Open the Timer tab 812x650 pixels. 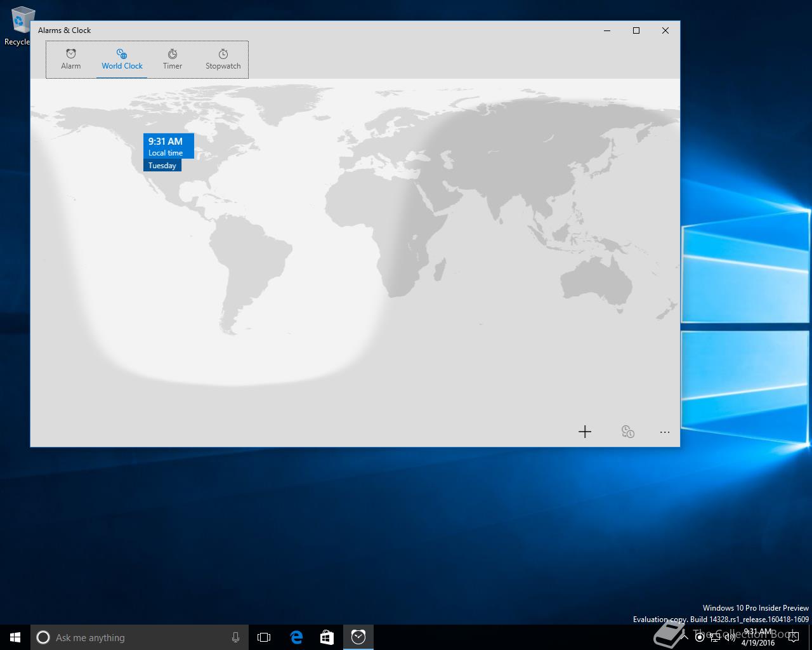173,60
